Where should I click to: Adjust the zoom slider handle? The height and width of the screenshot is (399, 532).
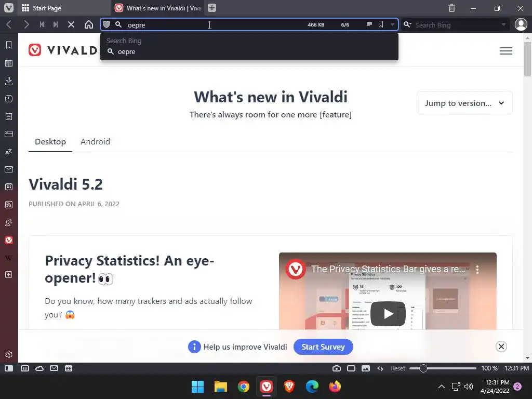423,368
